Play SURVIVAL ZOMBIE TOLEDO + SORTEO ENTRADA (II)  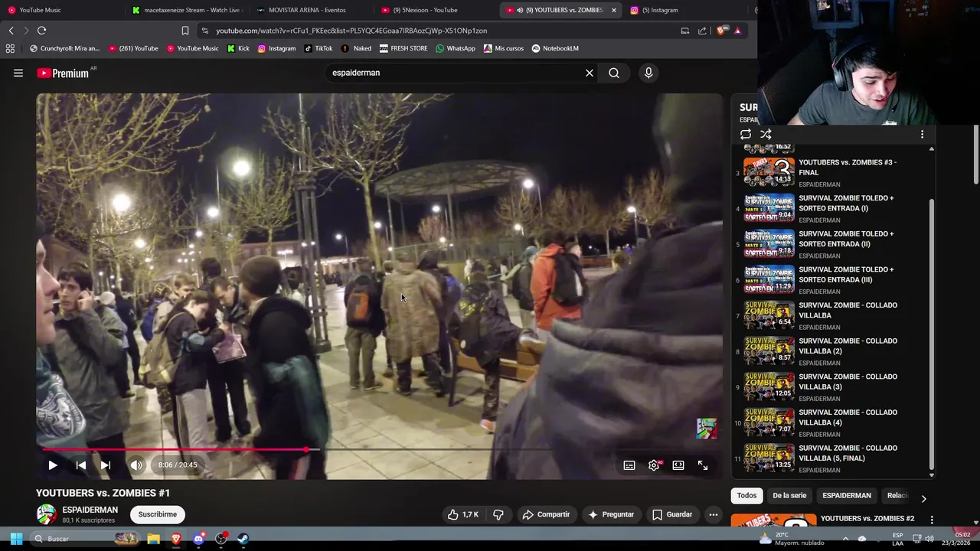(x=835, y=244)
